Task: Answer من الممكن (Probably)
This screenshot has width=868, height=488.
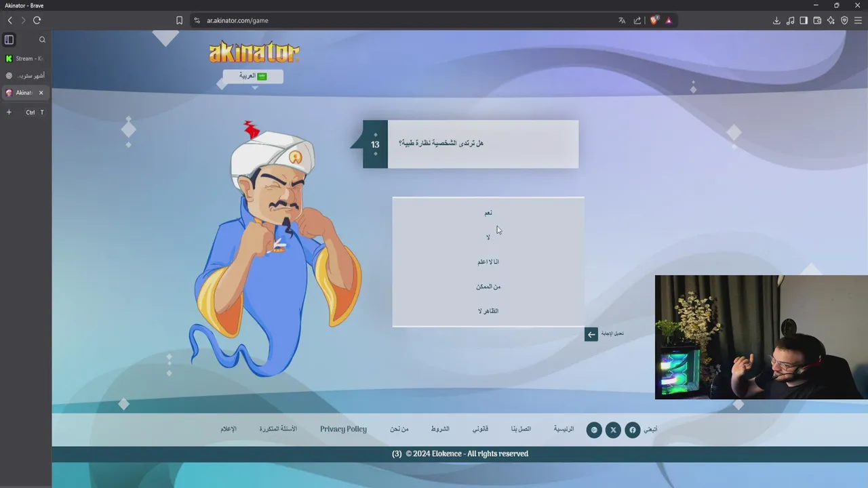Action: 488,287
